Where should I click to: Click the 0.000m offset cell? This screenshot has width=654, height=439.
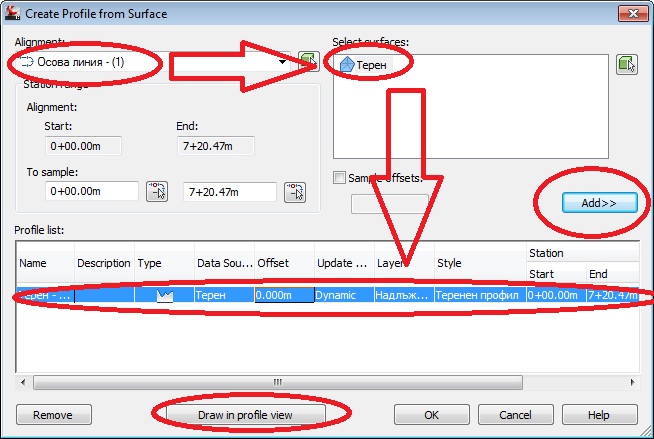(x=284, y=295)
